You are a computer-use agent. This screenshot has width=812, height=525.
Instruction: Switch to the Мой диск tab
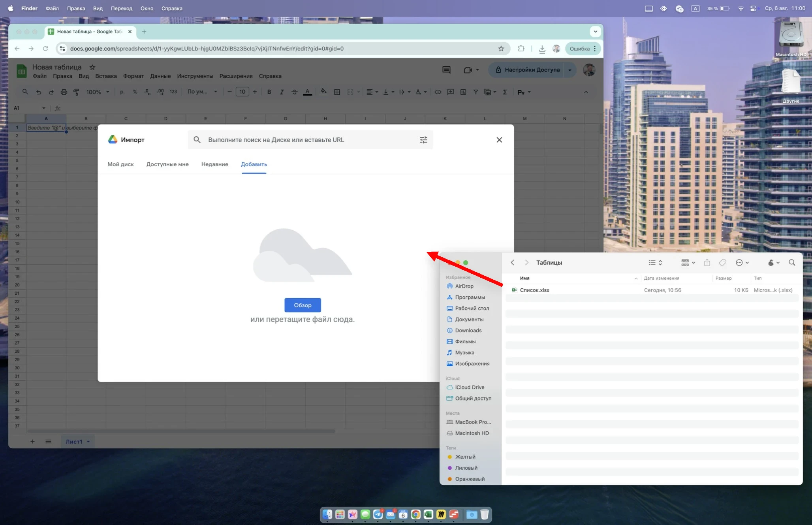click(120, 164)
